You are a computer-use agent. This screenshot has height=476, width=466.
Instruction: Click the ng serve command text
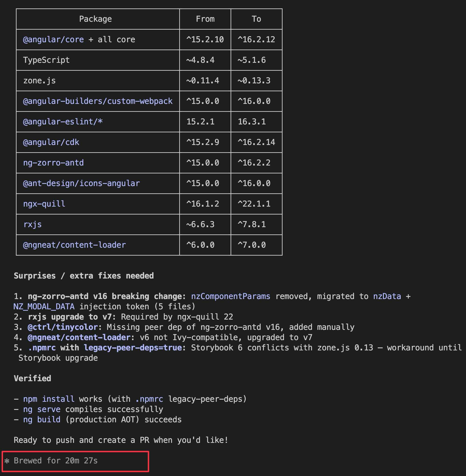coord(42,409)
